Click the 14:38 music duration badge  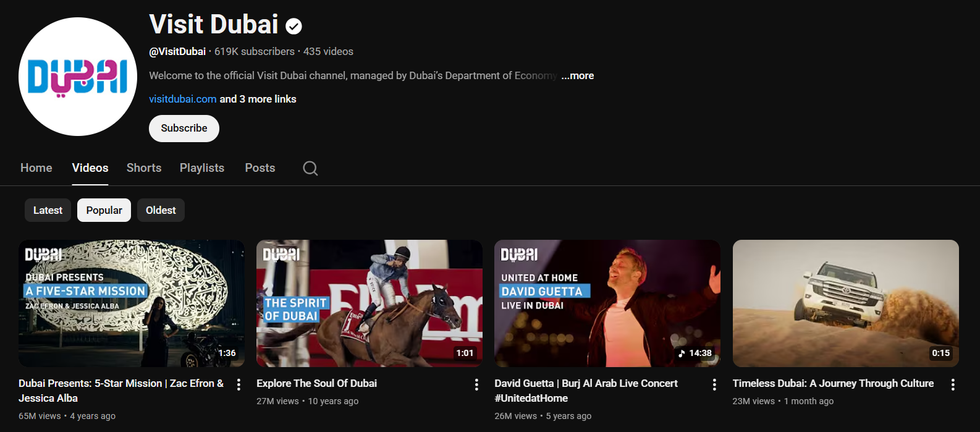(695, 353)
